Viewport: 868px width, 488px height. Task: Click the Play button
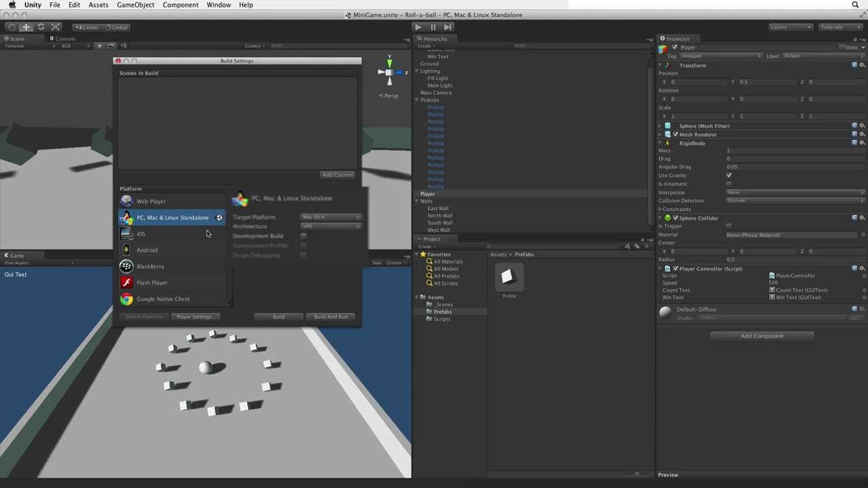click(x=418, y=27)
